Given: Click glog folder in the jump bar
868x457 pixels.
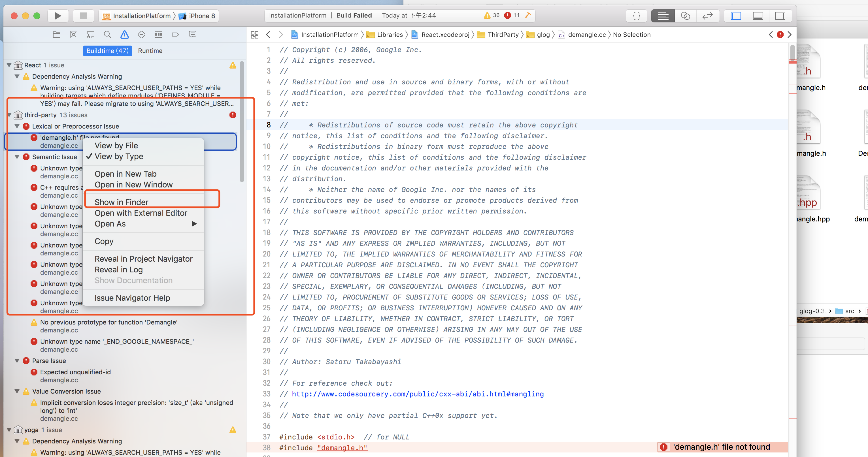Looking at the screenshot, I should (x=538, y=35).
